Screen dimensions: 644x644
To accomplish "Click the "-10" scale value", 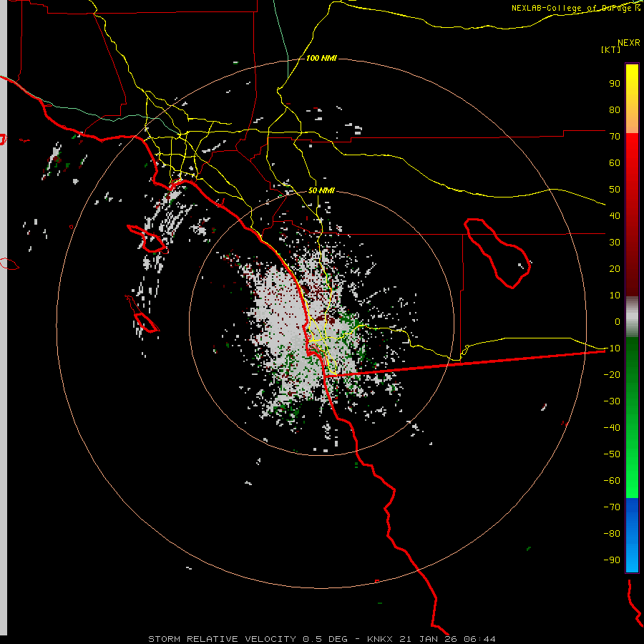I will click(612, 348).
